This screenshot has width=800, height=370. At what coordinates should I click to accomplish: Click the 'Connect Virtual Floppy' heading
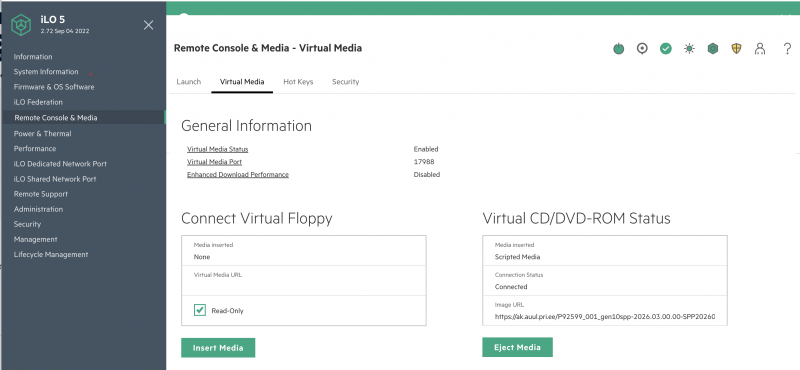[257, 218]
